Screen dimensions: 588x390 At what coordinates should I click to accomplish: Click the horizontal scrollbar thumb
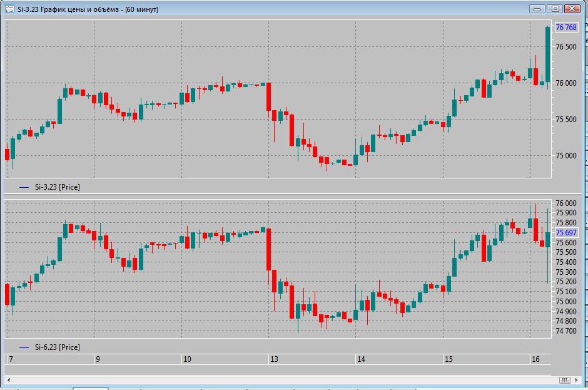pyautogui.click(x=564, y=380)
